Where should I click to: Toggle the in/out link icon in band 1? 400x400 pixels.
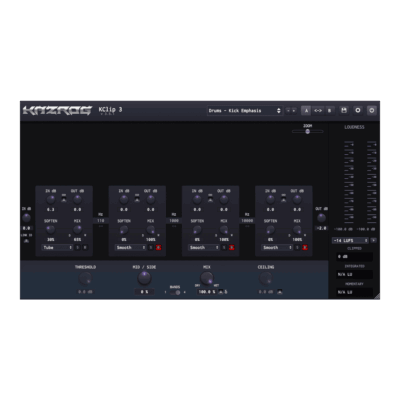64,199
